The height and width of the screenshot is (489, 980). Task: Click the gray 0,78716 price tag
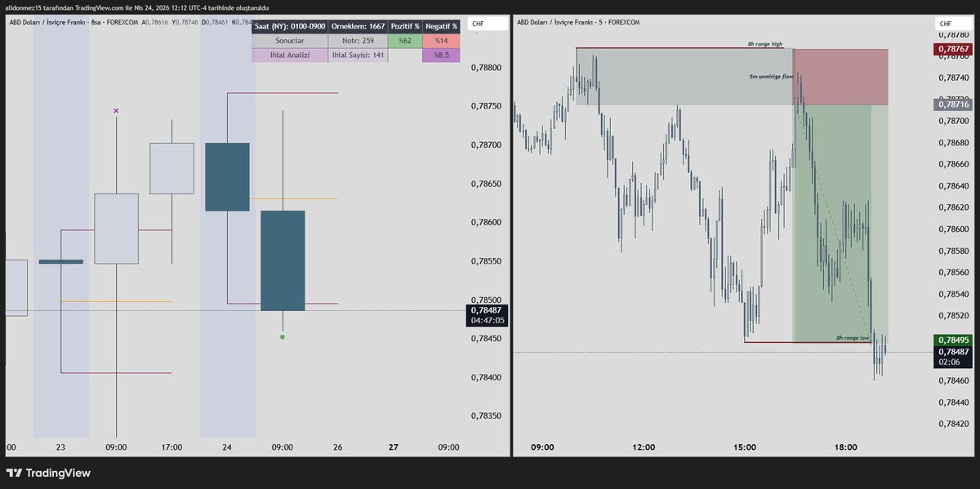click(x=954, y=104)
